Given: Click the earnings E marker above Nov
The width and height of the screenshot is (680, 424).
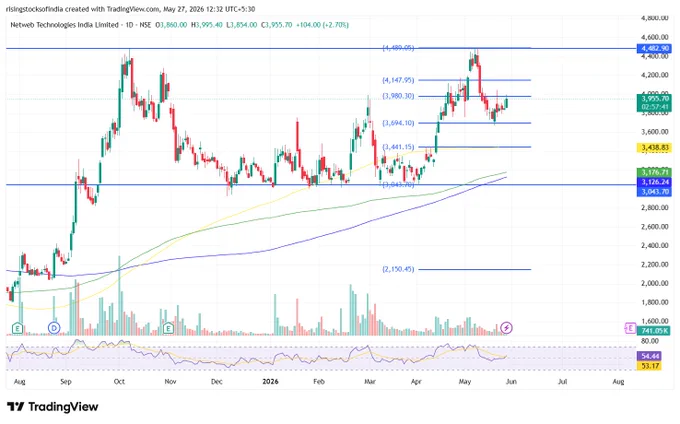Looking at the screenshot, I should coord(168,328).
